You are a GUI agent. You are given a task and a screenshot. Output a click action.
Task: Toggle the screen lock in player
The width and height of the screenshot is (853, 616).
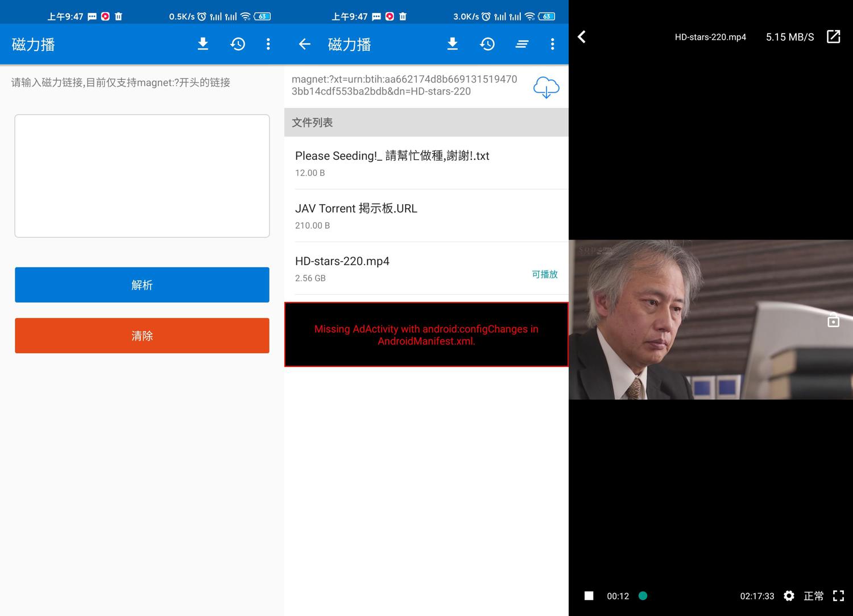click(833, 320)
